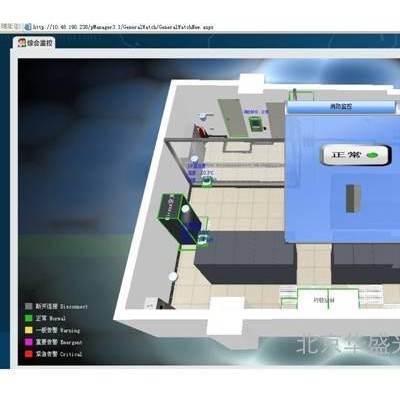400x400 pixels.
Task: Select the 消防监控 panel title bar
Action: pyautogui.click(x=341, y=107)
